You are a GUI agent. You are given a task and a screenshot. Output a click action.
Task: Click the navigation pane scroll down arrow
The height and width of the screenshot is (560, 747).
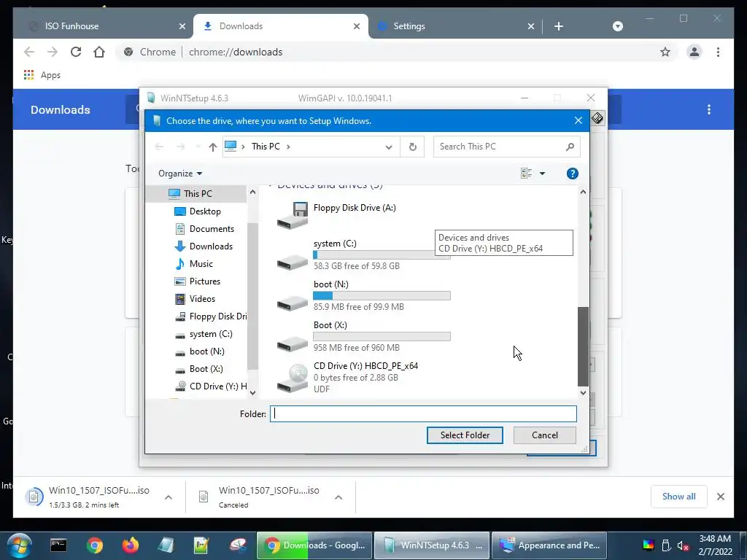click(252, 393)
